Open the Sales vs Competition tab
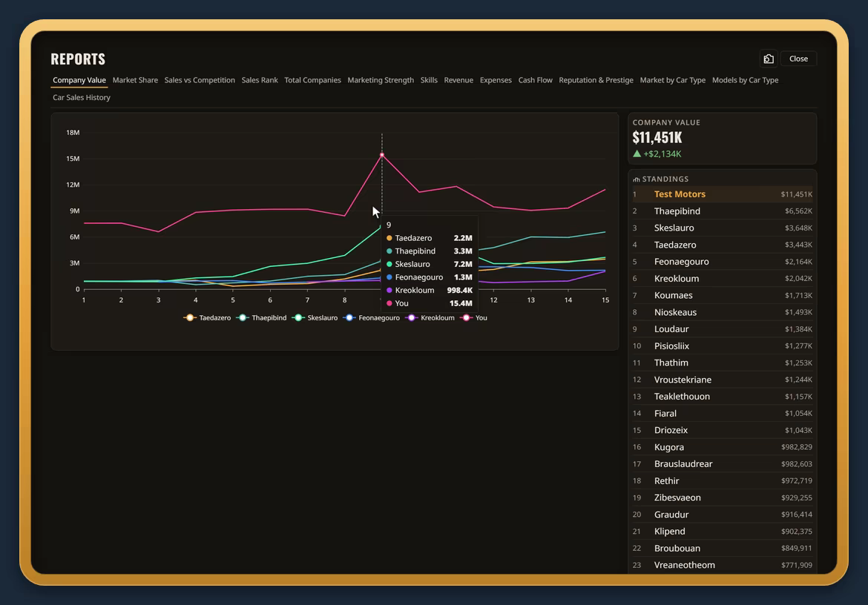The height and width of the screenshot is (605, 868). 200,80
